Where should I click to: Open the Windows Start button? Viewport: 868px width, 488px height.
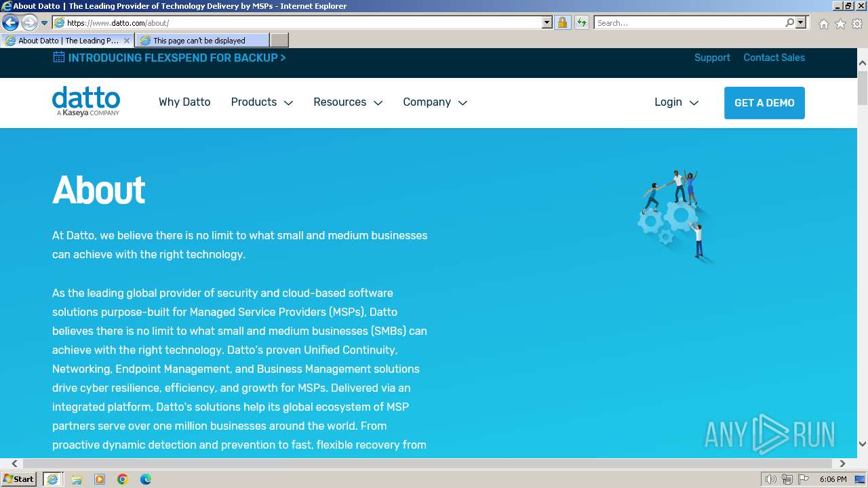19,479
